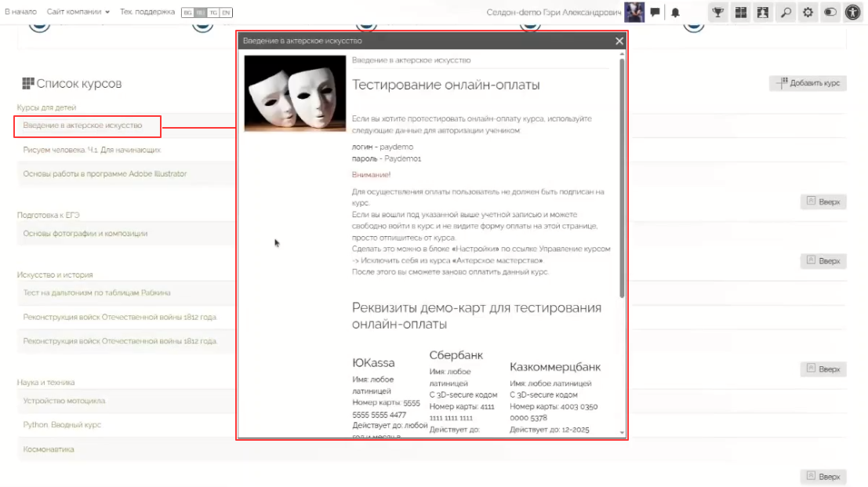Click the password value Paydemo1
This screenshot has height=487, width=868.
coord(402,158)
